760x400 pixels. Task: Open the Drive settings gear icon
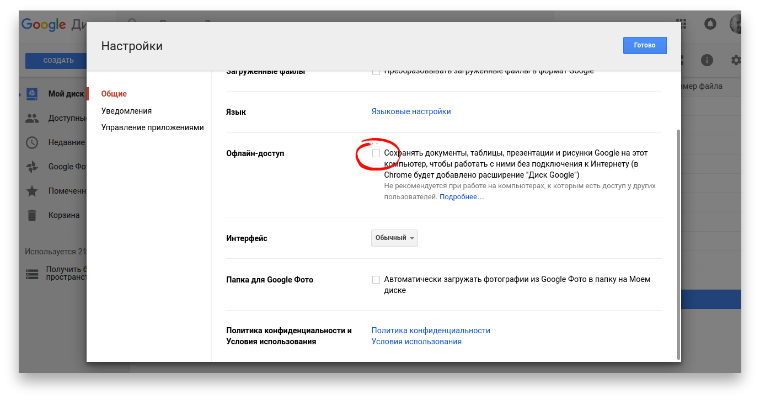(x=736, y=60)
